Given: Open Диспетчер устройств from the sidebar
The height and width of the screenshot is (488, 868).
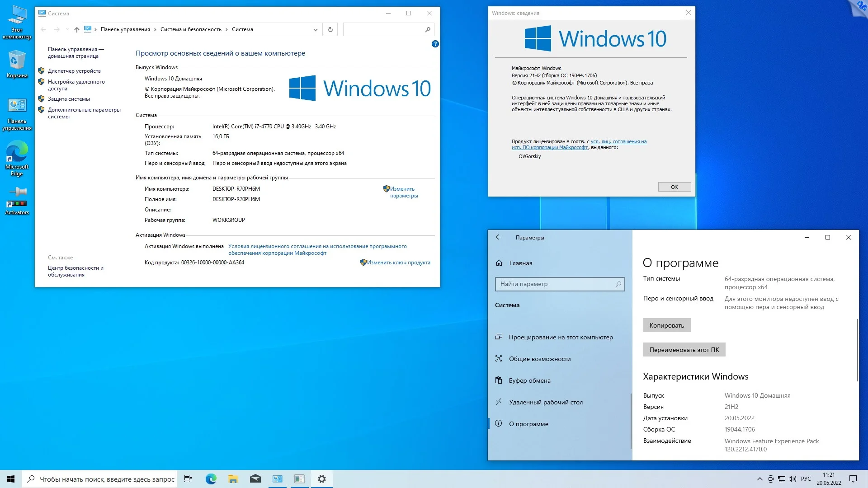Looking at the screenshot, I should pos(74,70).
